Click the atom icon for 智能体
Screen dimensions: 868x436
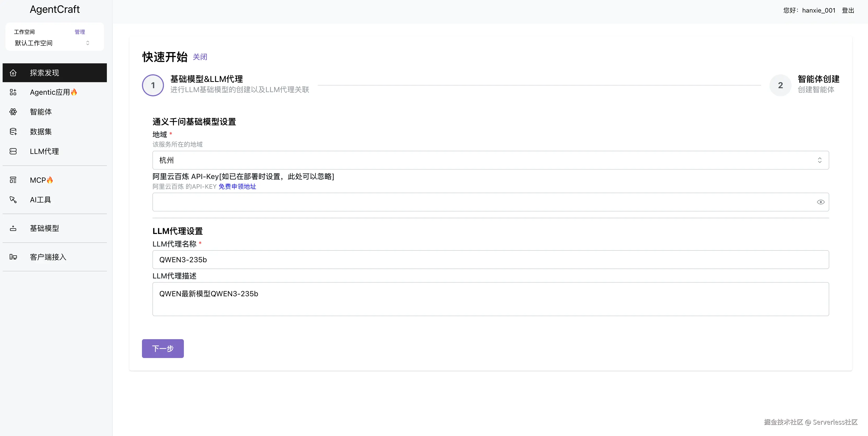coord(13,112)
